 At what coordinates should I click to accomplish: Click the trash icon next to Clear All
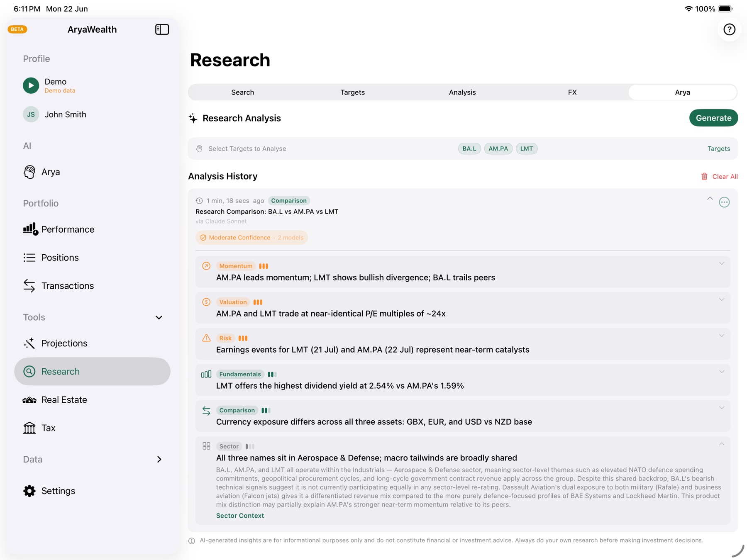coord(704,176)
